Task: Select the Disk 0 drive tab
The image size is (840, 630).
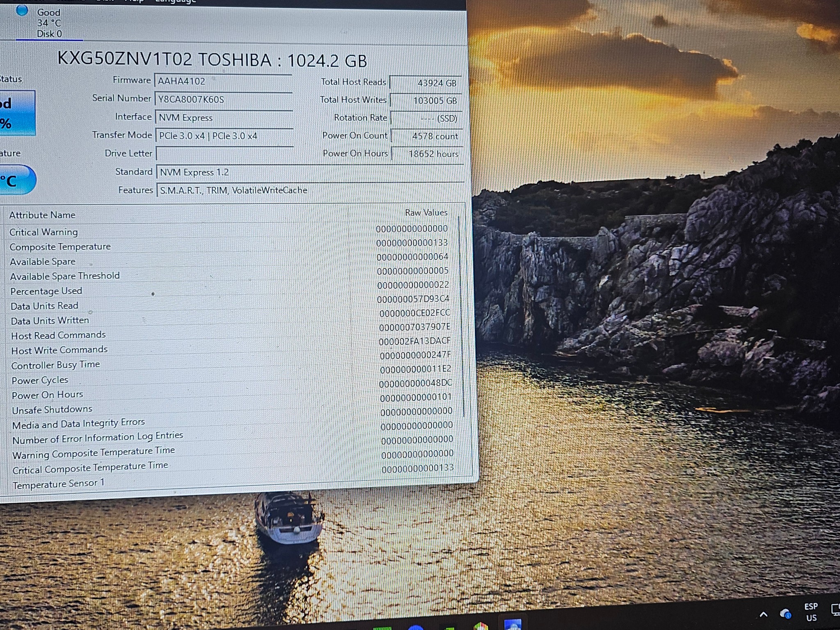Action: tap(49, 23)
